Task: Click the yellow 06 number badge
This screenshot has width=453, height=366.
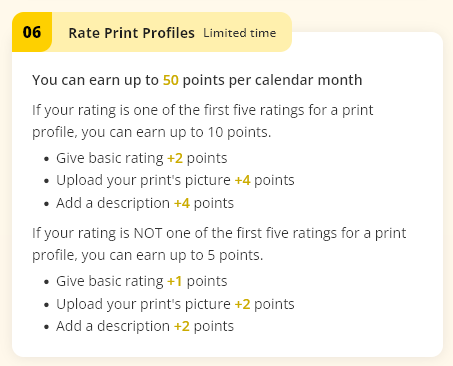Action: coord(32,32)
